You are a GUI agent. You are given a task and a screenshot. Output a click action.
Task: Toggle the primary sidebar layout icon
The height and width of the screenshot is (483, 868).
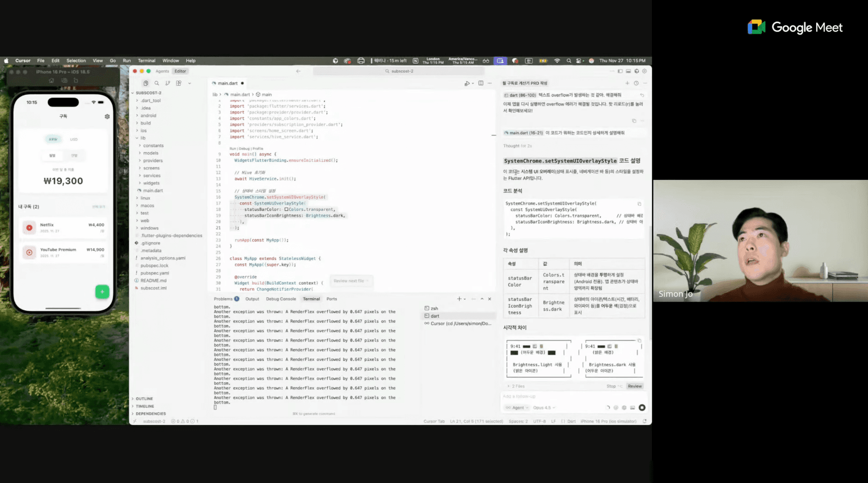pos(620,71)
